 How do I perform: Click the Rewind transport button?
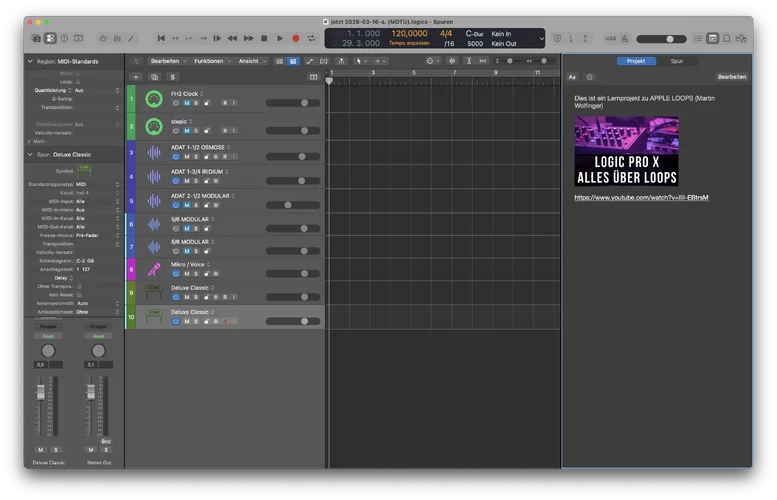232,38
